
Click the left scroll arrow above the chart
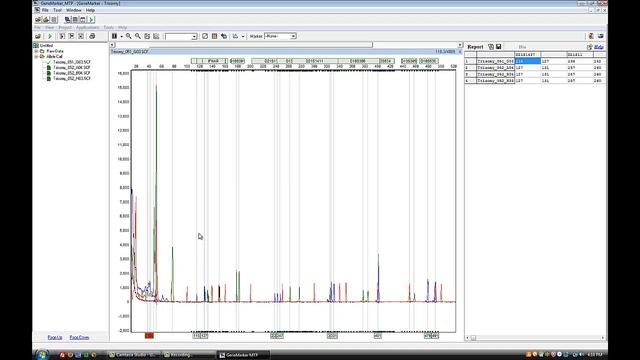(112, 45)
